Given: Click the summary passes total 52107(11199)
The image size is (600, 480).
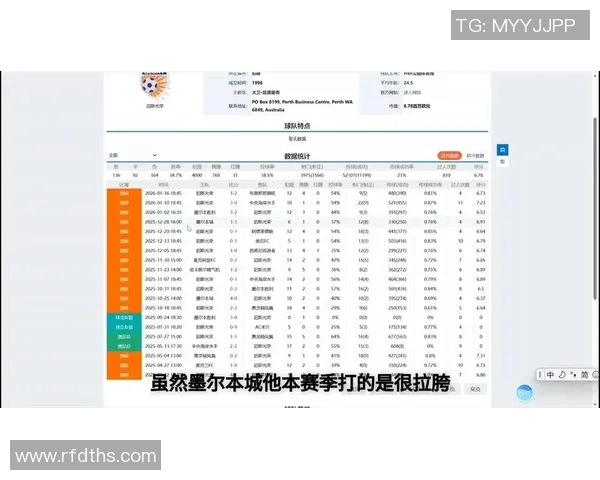Looking at the screenshot, I should [x=357, y=175].
